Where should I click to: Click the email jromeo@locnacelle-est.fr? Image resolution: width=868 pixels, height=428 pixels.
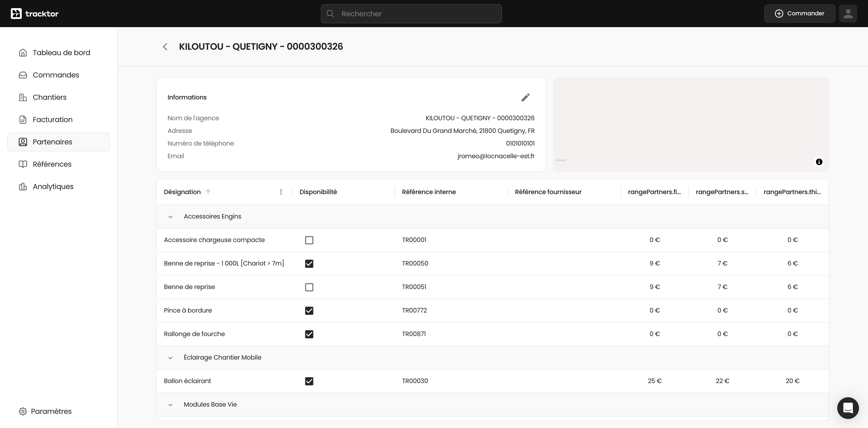point(496,156)
